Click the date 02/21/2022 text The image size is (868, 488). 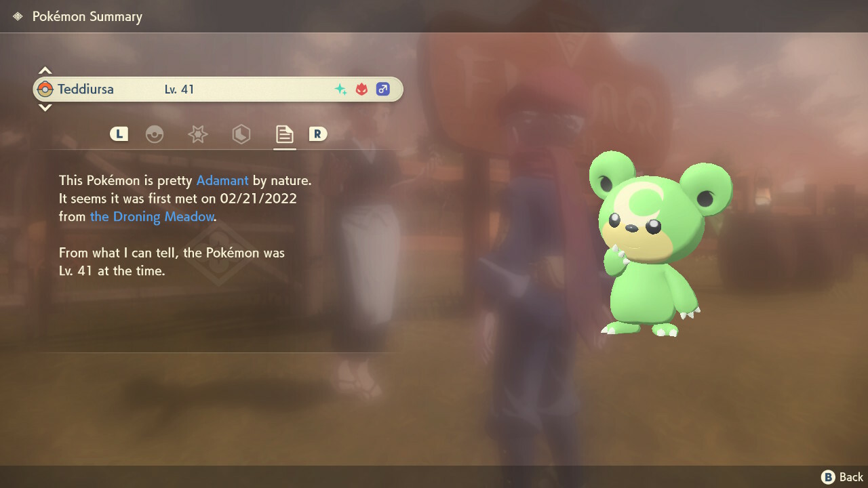coord(258,199)
